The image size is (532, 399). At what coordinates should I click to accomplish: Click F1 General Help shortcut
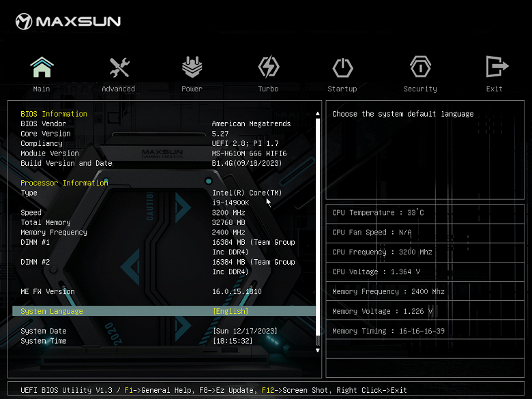(x=157, y=390)
